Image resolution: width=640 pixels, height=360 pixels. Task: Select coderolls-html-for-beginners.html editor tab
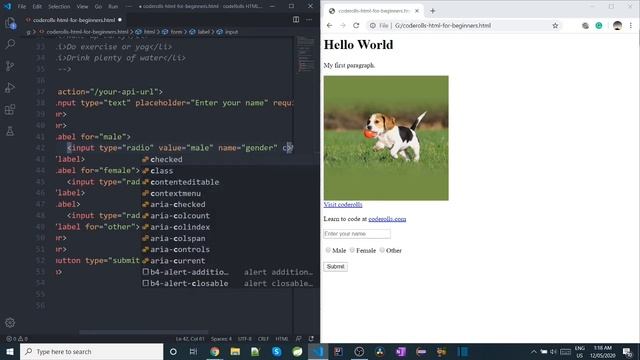tap(73, 20)
